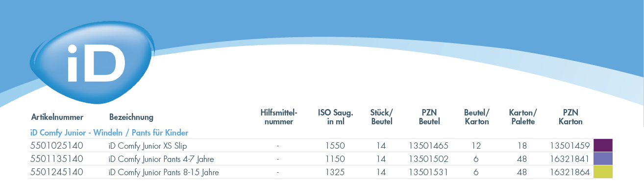Click PZN Karton value 16321864
The width and height of the screenshot is (644, 182).
tap(570, 172)
